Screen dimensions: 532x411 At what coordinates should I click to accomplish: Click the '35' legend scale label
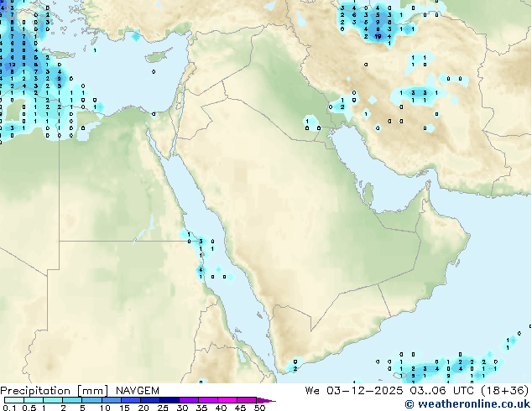201,408
